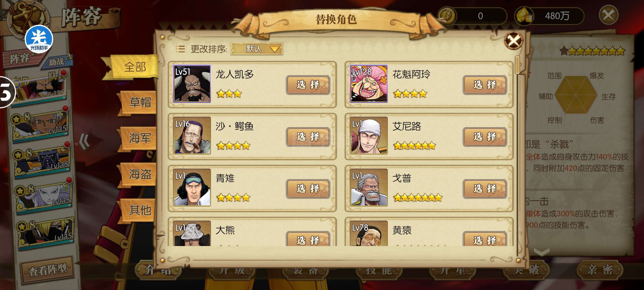644x290 pixels.
Task: Switch to the 海军 category tab
Action: coord(139,138)
